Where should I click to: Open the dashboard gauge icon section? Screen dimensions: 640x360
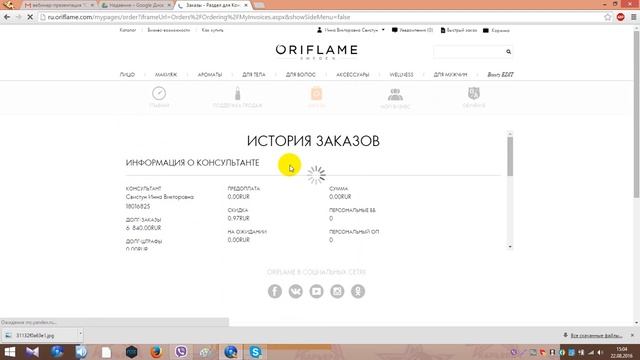click(159, 93)
